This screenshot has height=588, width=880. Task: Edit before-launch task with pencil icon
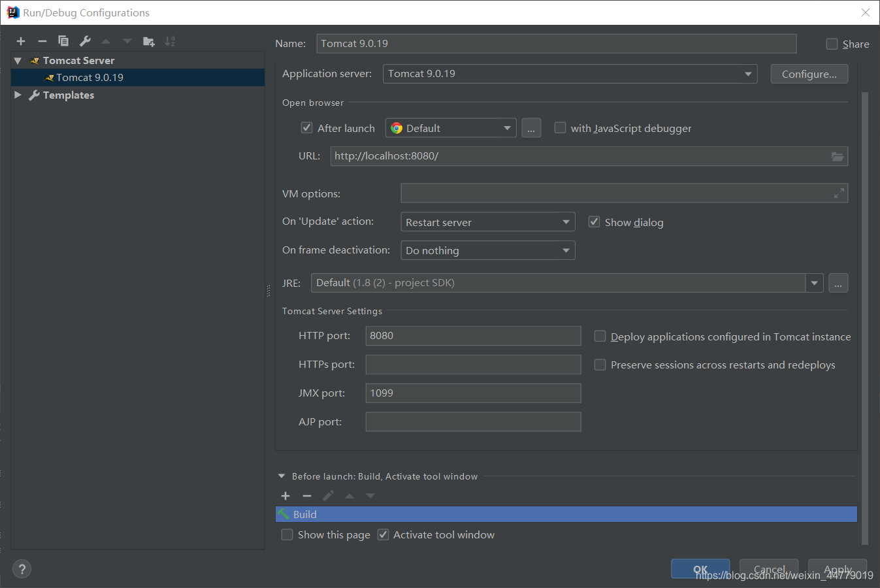[328, 496]
